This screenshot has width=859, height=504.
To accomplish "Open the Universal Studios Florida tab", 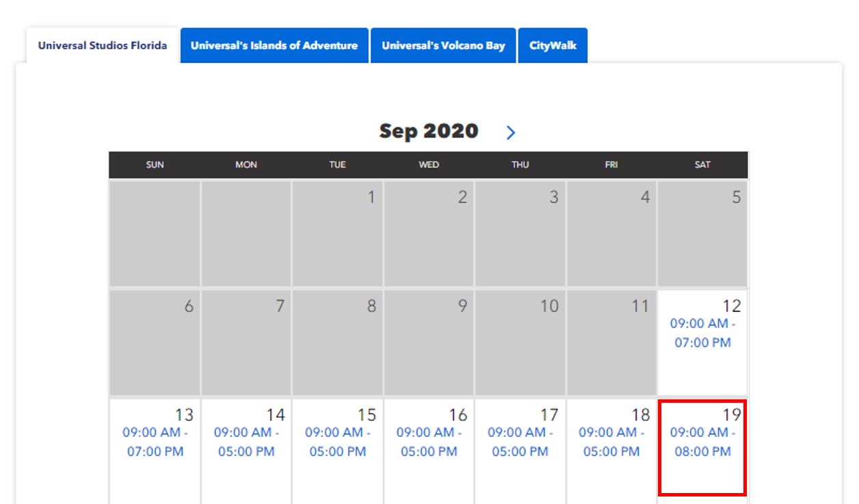I will point(103,46).
